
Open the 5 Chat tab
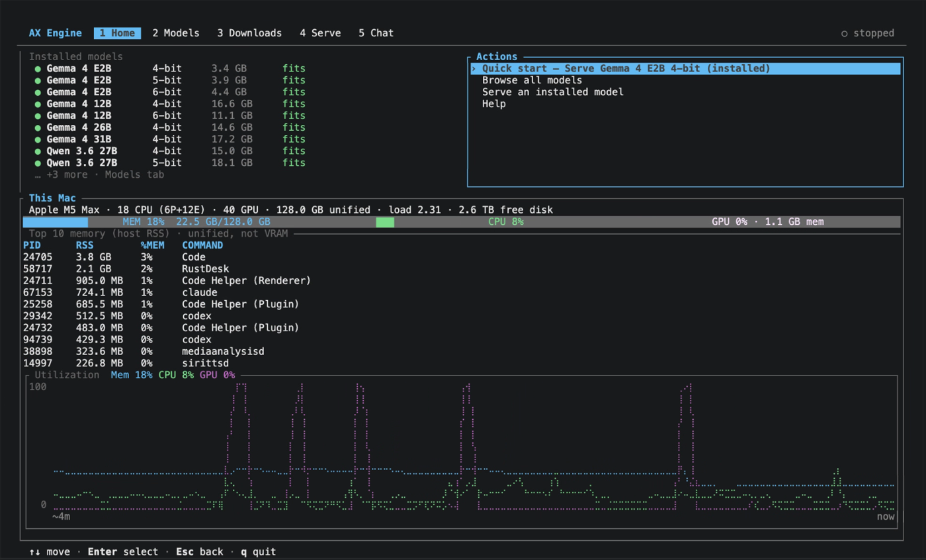tap(376, 33)
